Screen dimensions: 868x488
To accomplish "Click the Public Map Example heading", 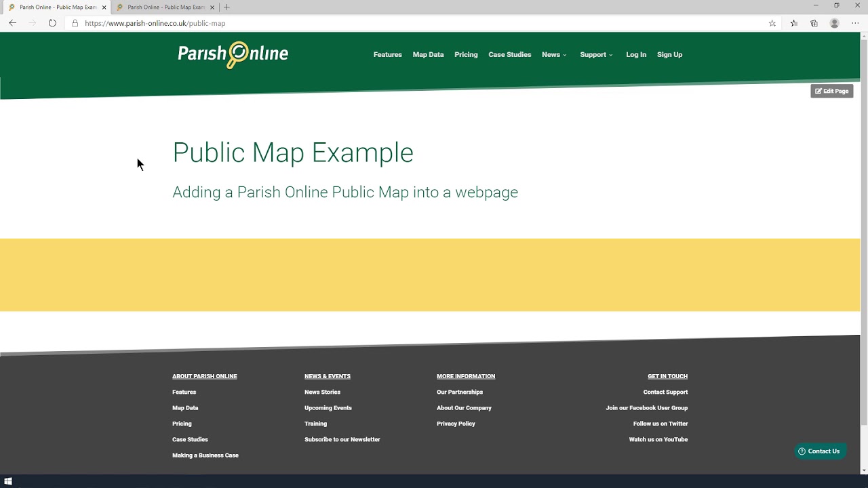I will [x=293, y=152].
